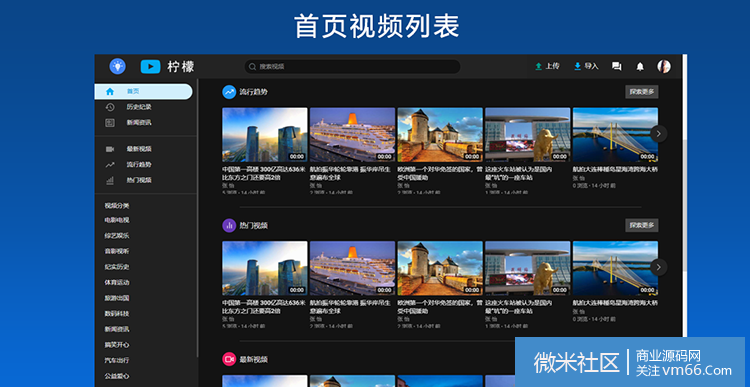This screenshot has width=750, height=387.
Task: Select 首页 home in sidebar
Action: [143, 91]
